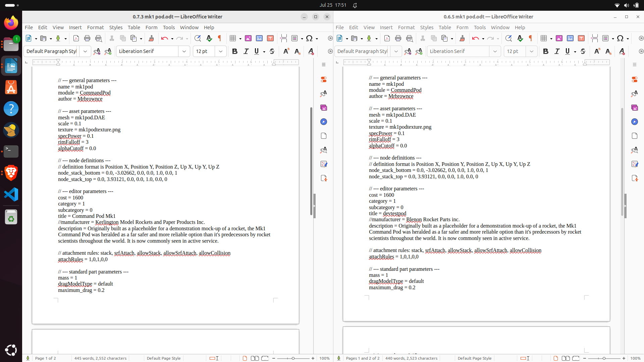Expand paragraph style dropdown in right window
644x362 pixels.
point(396,51)
